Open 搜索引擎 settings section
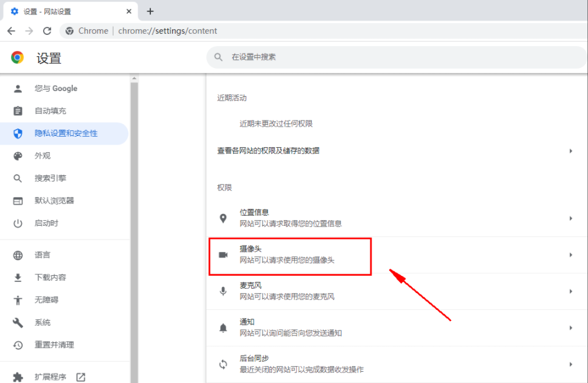The width and height of the screenshot is (588, 383). click(x=50, y=178)
